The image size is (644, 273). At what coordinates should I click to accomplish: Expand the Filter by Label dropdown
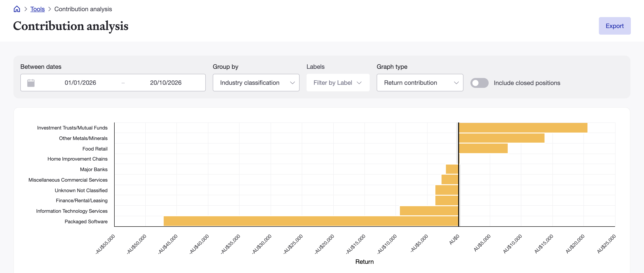click(338, 83)
